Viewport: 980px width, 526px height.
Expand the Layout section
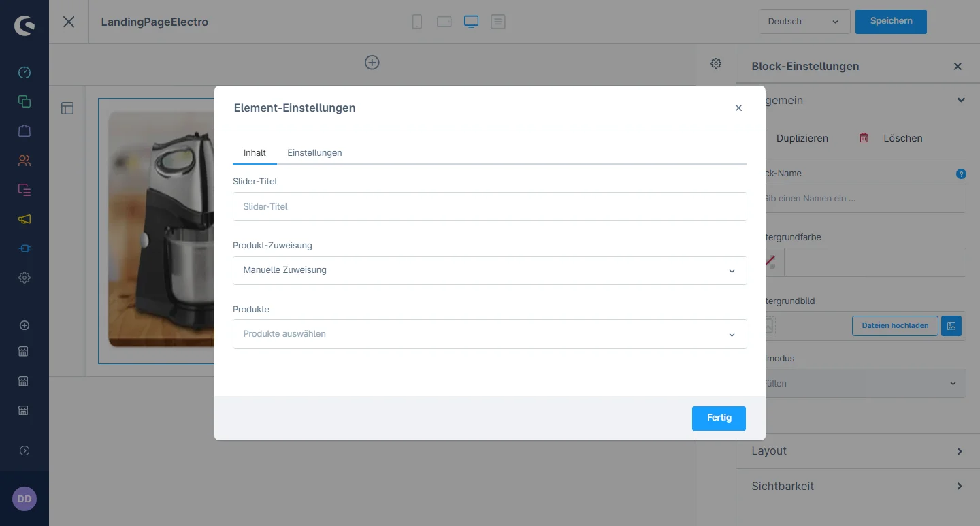tap(857, 451)
